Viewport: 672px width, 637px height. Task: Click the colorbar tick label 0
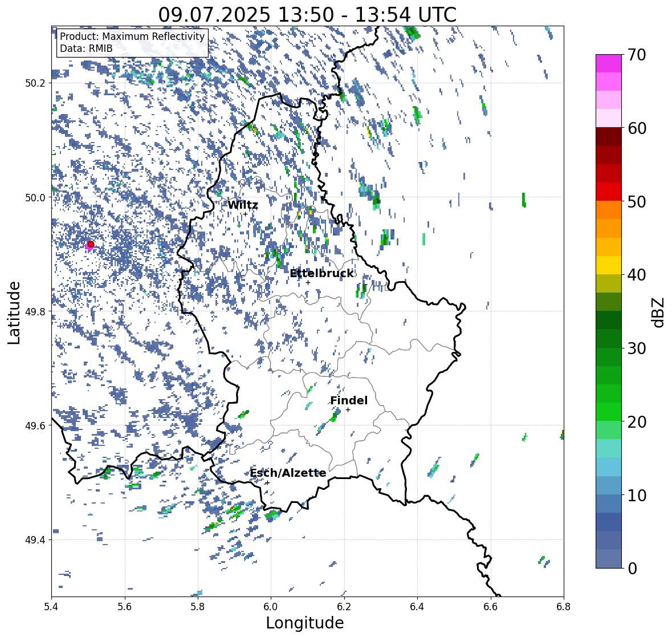[632, 569]
